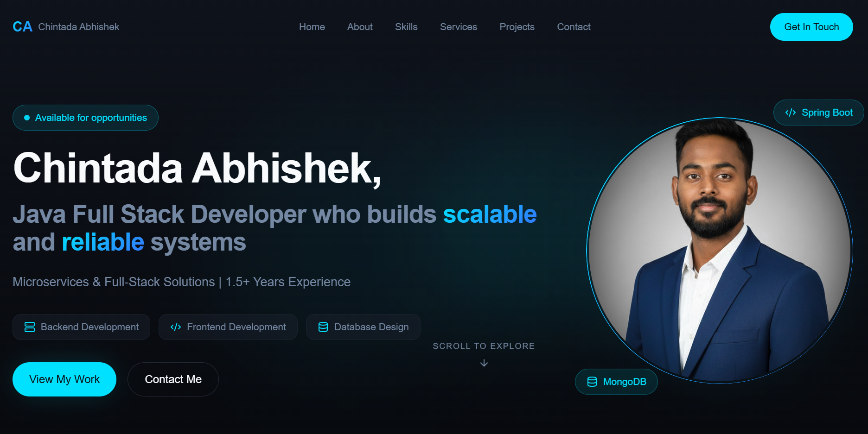This screenshot has height=434, width=868.
Task: Click the Chintada Abhishek brand name link
Action: coord(79,27)
